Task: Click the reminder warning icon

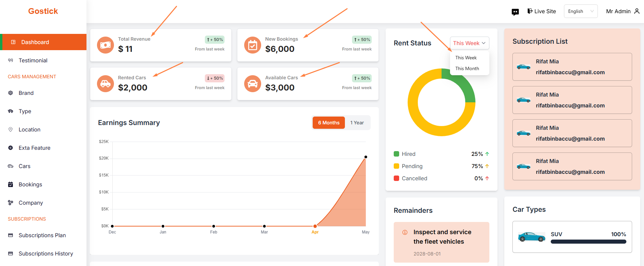Action: pyautogui.click(x=405, y=232)
